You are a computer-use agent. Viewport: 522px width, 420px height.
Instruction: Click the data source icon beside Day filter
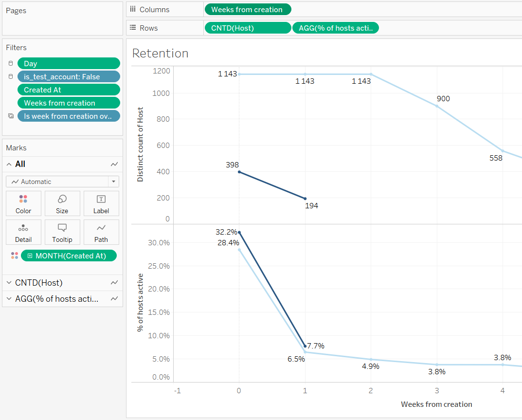(11, 64)
